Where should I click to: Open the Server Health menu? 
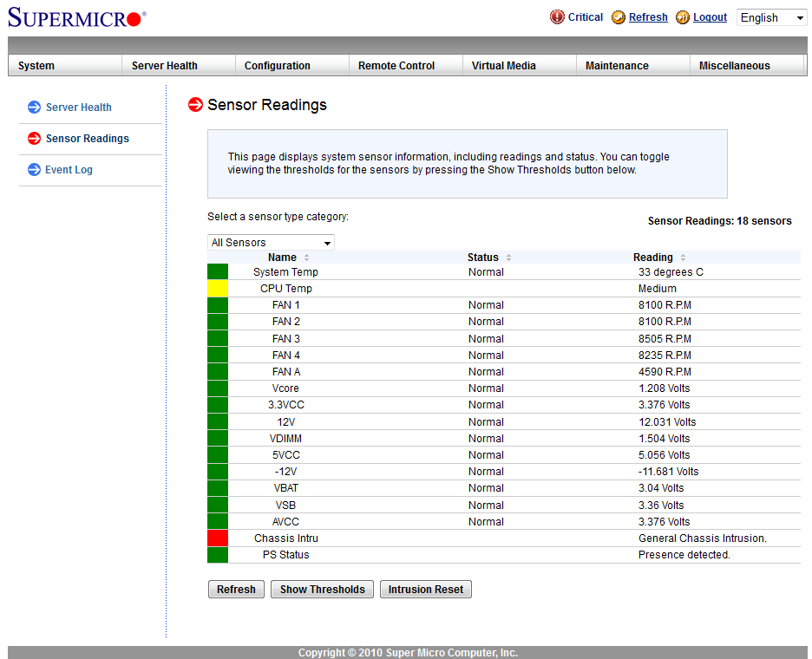tap(179, 66)
